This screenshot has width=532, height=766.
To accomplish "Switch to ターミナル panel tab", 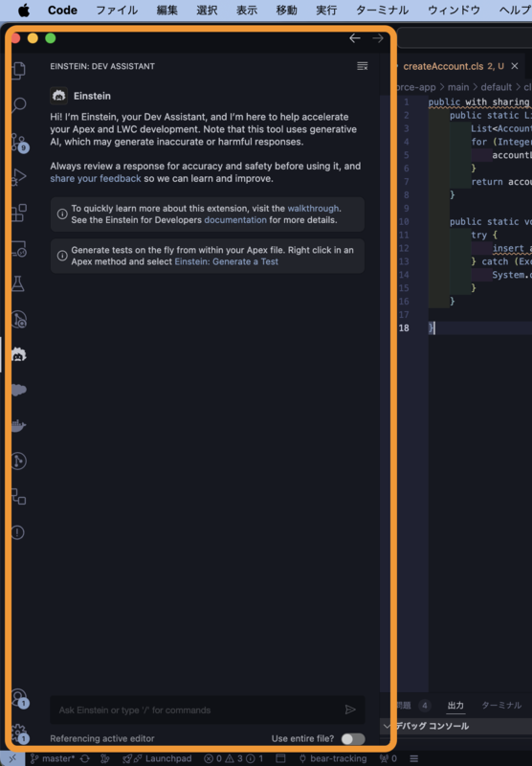I will click(x=501, y=705).
